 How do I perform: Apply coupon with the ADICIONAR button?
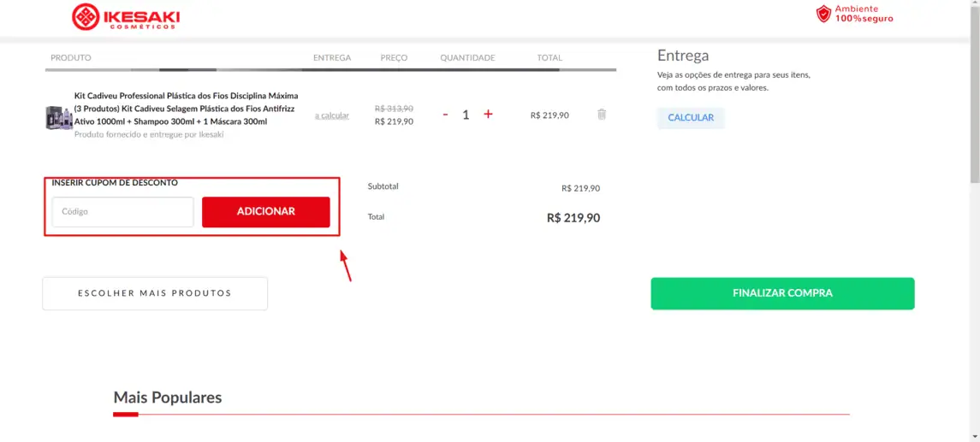pos(265,212)
